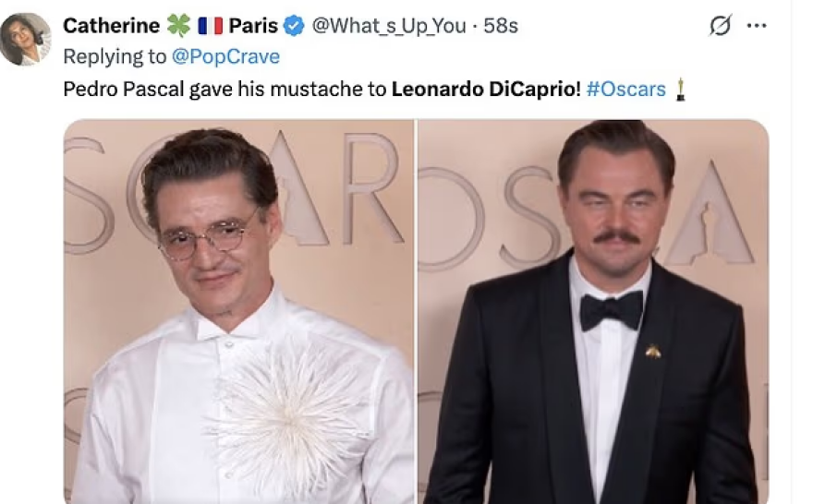Viewport: 813px width, 504px height.
Task: Click the 'Replying to' label
Action: coord(114,56)
